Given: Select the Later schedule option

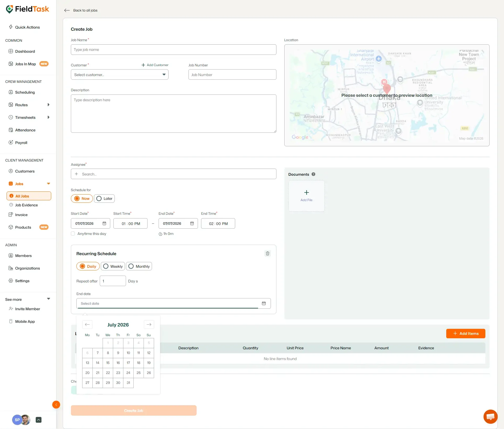Looking at the screenshot, I should 104,199.
